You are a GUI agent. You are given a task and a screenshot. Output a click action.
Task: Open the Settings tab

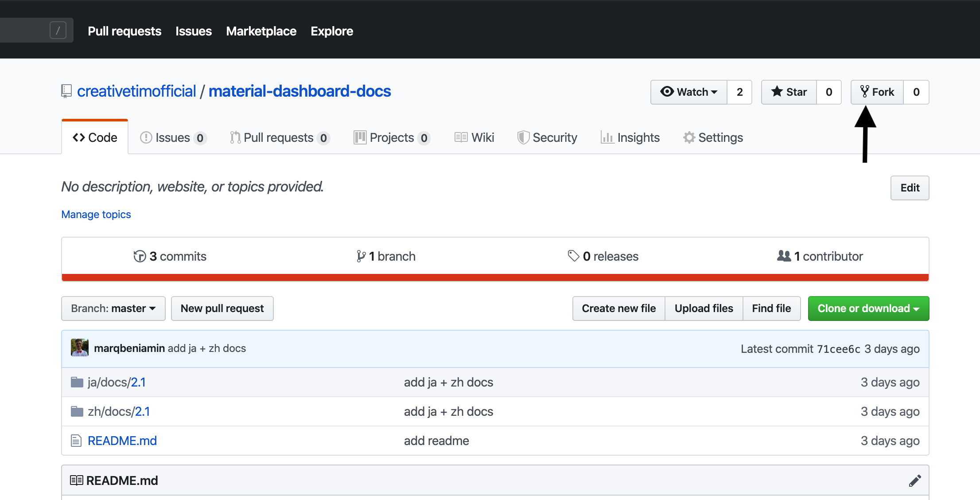pos(713,138)
